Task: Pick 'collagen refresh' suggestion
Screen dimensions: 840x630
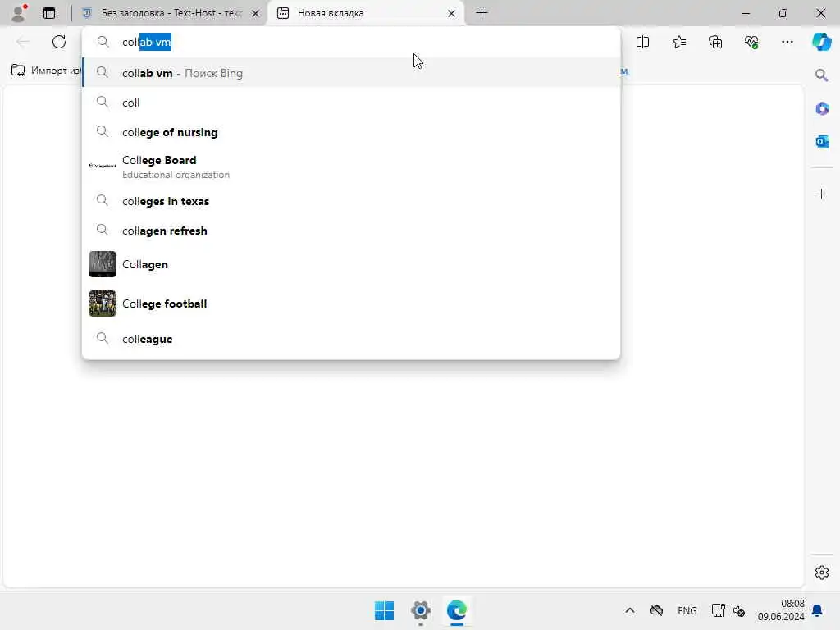Action: pos(351,231)
